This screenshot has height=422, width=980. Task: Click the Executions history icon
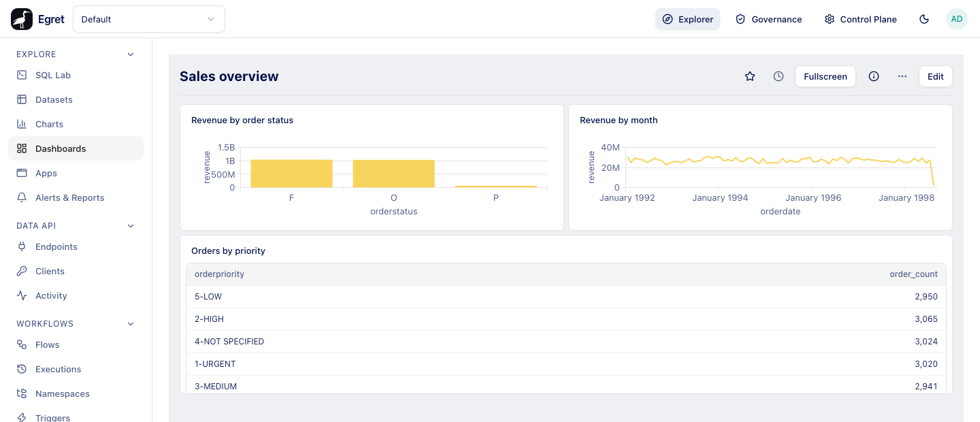[x=22, y=369]
